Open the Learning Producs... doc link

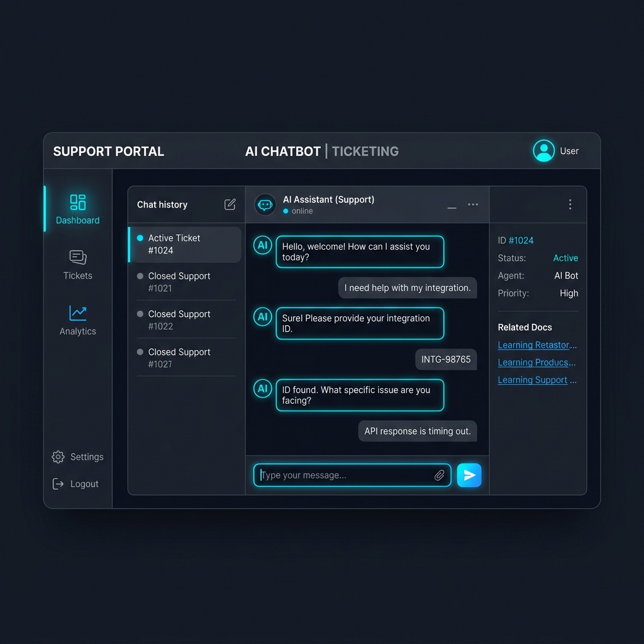(x=536, y=362)
